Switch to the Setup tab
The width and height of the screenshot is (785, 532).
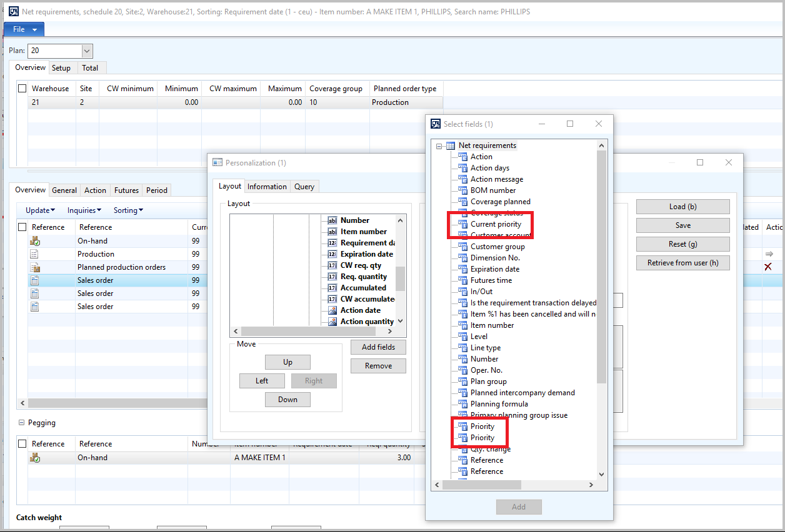[61, 68]
